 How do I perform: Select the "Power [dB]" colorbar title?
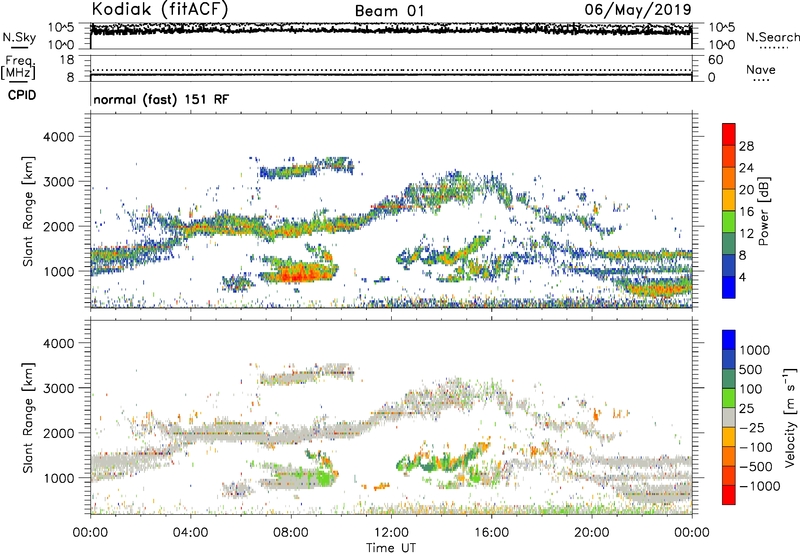tap(764, 211)
